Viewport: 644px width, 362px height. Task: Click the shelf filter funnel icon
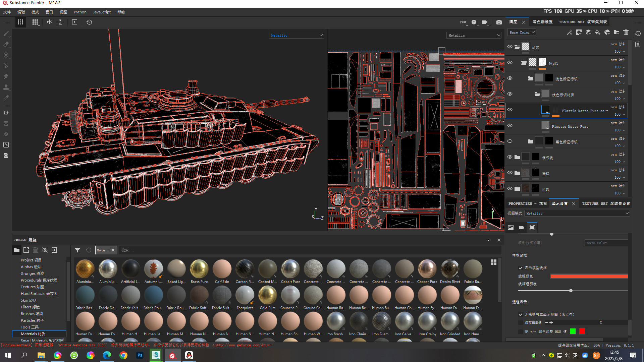(77, 250)
